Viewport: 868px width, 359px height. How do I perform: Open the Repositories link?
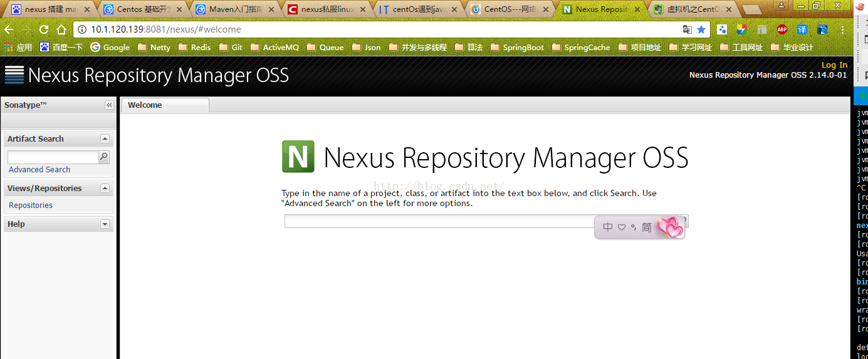(31, 206)
